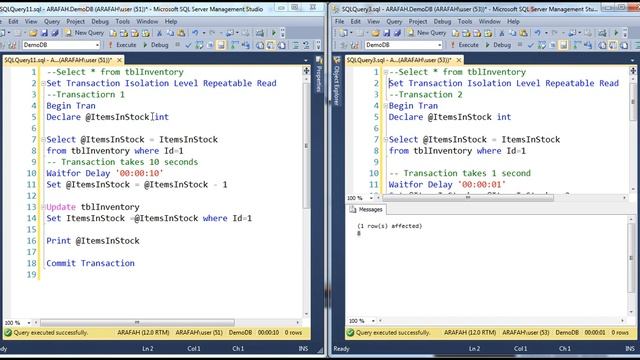Click Debug button in right query window

coord(498,45)
